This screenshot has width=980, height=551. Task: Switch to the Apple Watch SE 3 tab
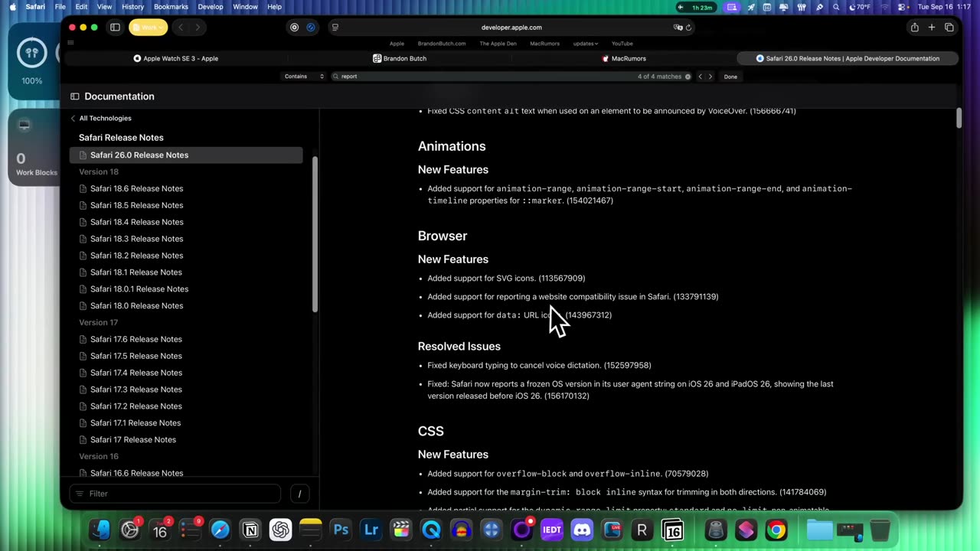click(175, 58)
